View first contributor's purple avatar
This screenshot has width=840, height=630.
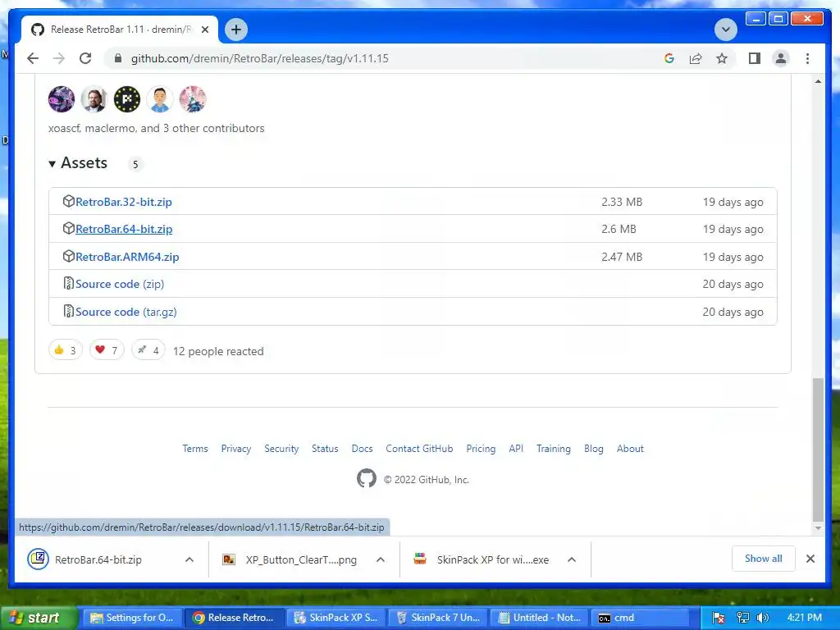62,99
